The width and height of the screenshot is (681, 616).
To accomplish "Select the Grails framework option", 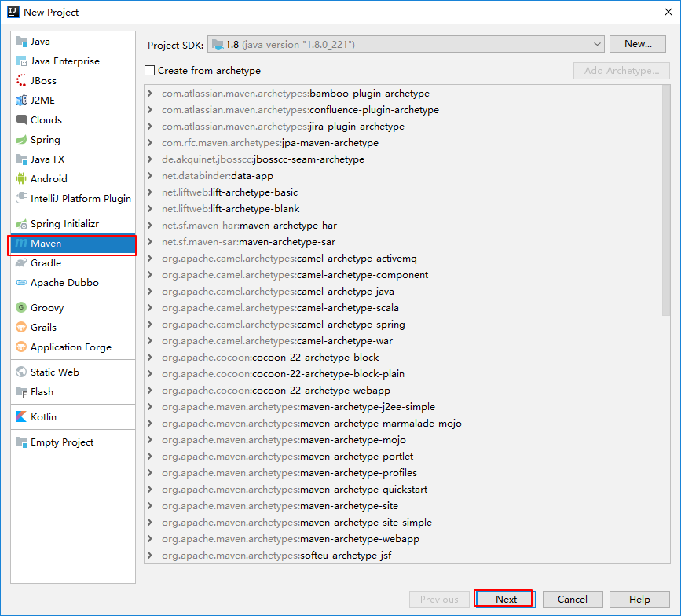I will 44,327.
